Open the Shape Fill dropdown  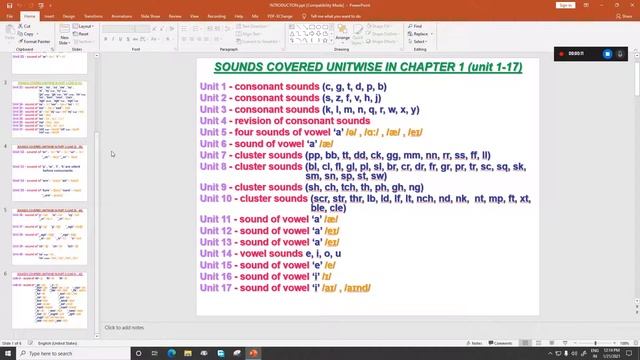click(378, 26)
